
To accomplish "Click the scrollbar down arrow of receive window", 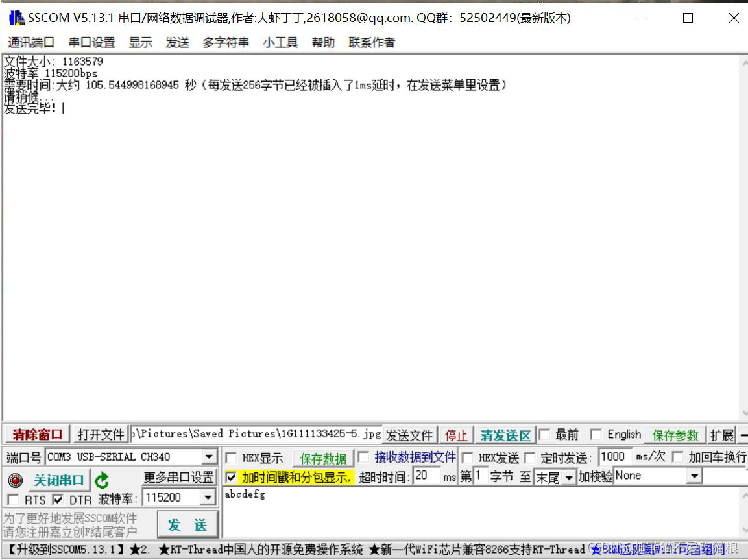I will coord(743,413).
